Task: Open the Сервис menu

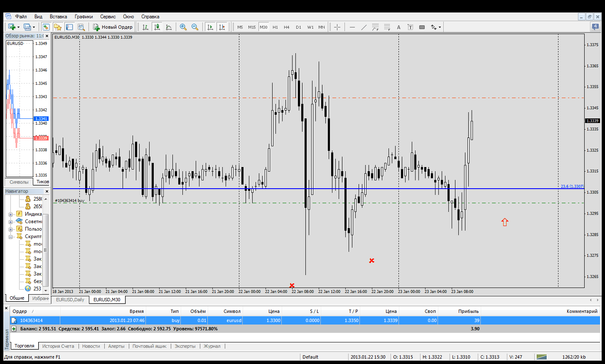Action: [108, 17]
